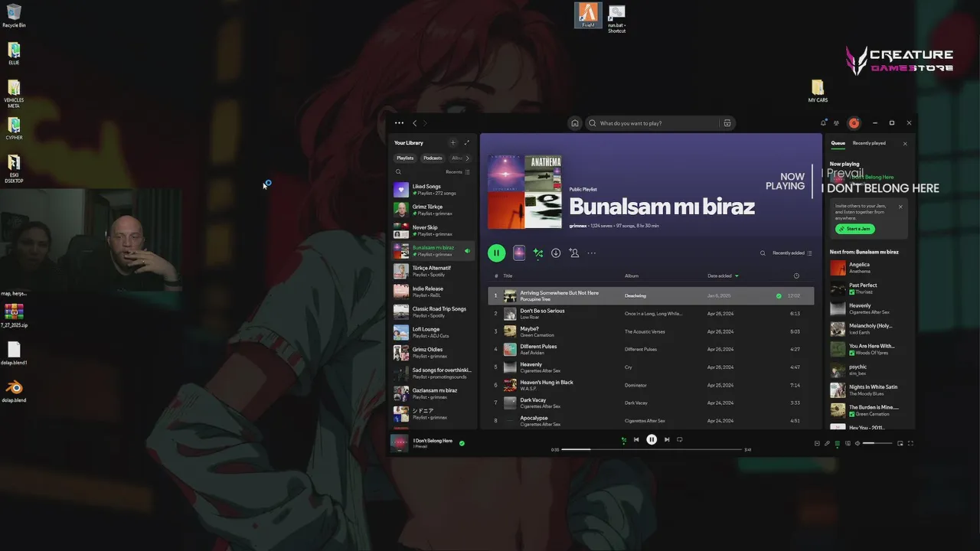Open the Never Skip playlist

coord(433,230)
